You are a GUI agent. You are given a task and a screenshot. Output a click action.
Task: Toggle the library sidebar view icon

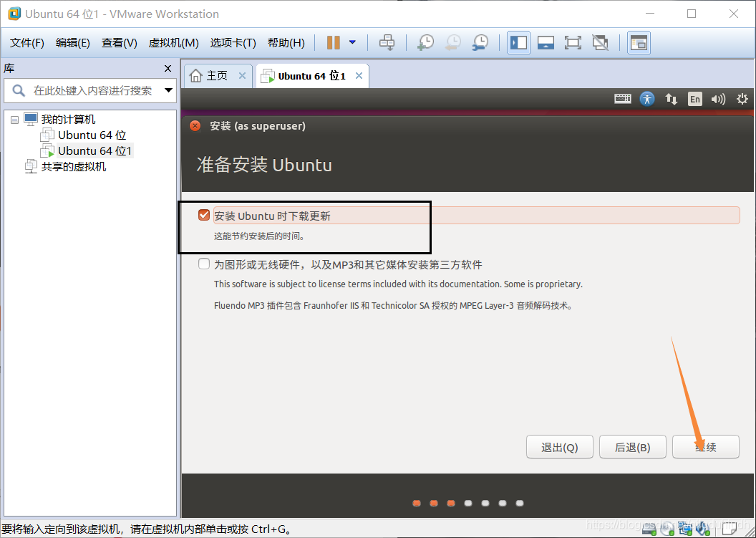click(x=519, y=43)
